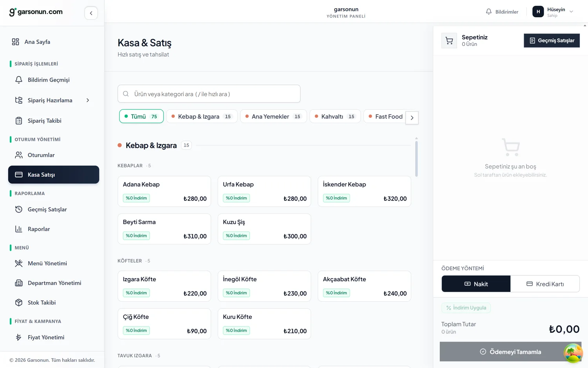Open Ana Sayfa grid icon
This screenshot has width=588, height=368.
pyautogui.click(x=15, y=42)
